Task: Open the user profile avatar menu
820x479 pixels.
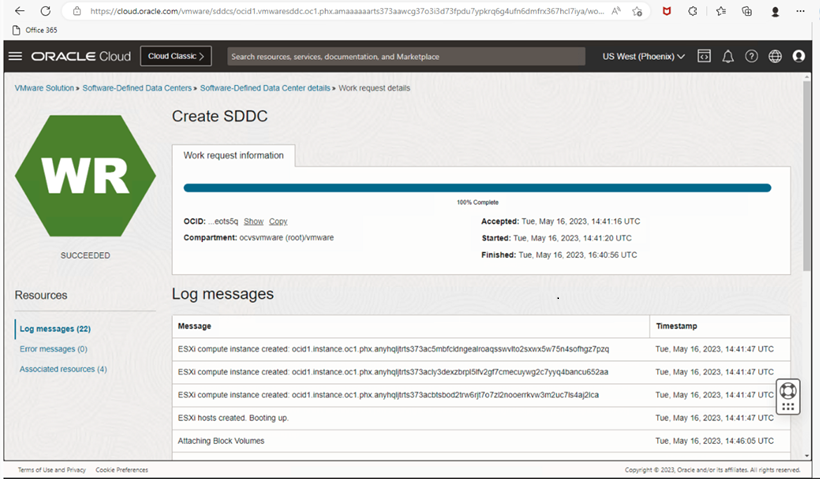Action: (x=799, y=56)
